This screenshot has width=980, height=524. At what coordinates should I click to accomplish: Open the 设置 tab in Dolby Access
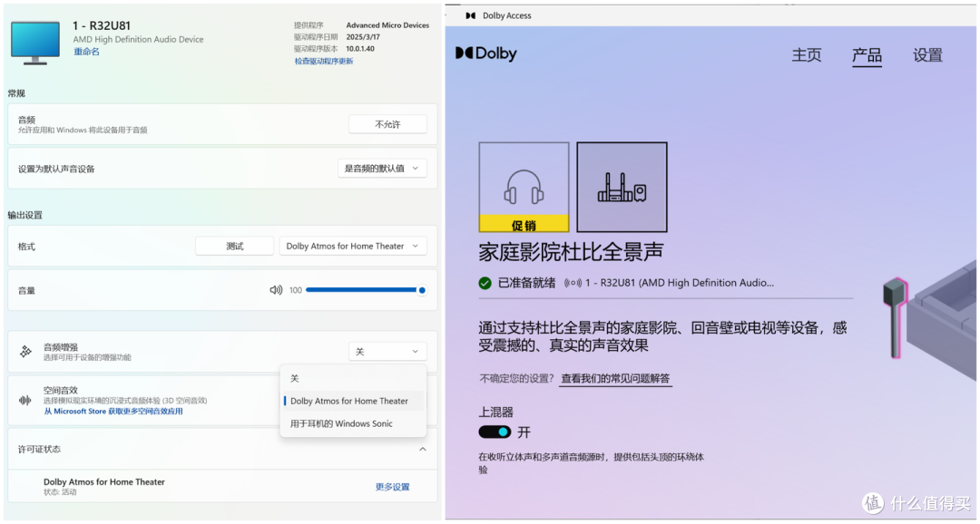point(927,55)
